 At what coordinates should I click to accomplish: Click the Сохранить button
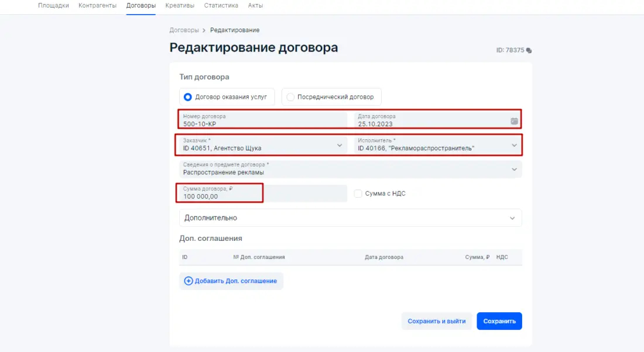[x=499, y=321]
